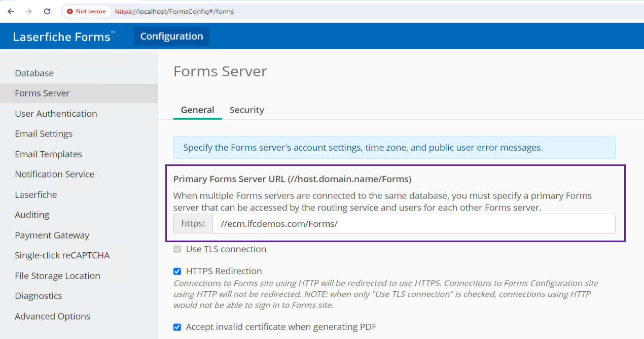This screenshot has height=339, width=644.
Task: Open Notification Service settings
Action: click(x=54, y=174)
